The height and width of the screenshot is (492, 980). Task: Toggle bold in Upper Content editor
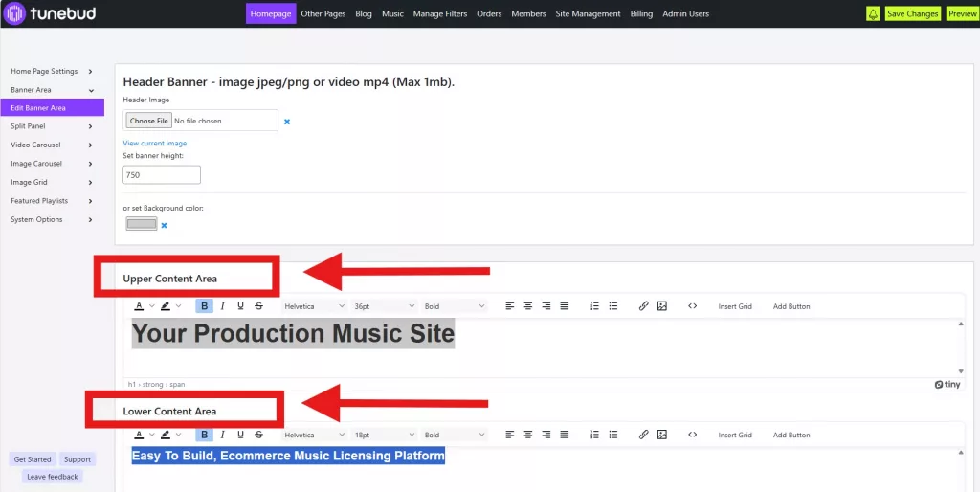(204, 306)
